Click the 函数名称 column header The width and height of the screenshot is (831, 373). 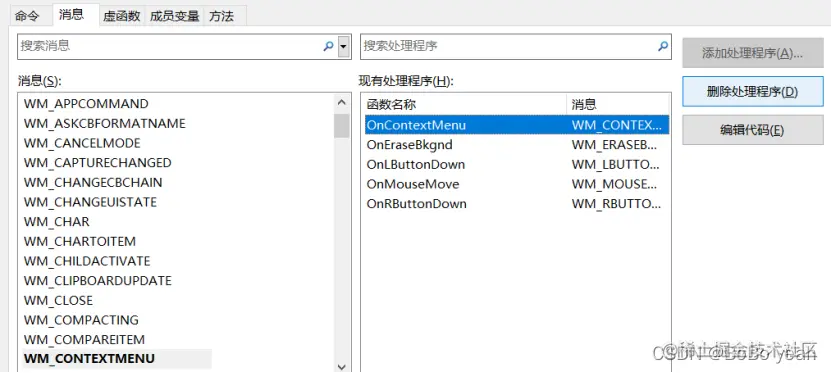(464, 104)
